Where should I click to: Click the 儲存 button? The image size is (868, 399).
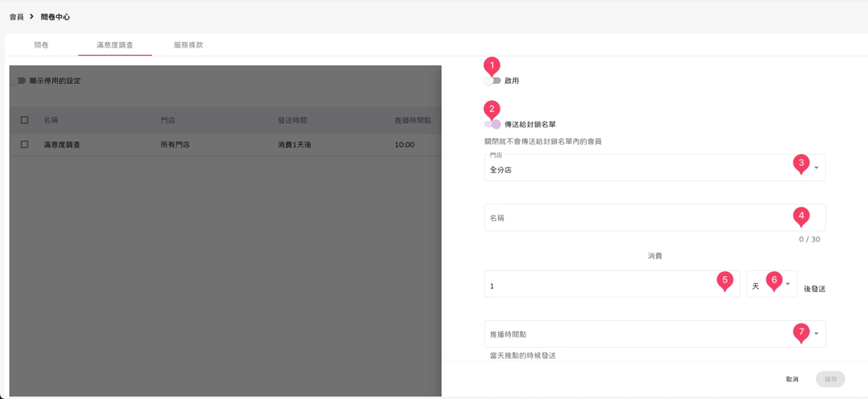(830, 379)
